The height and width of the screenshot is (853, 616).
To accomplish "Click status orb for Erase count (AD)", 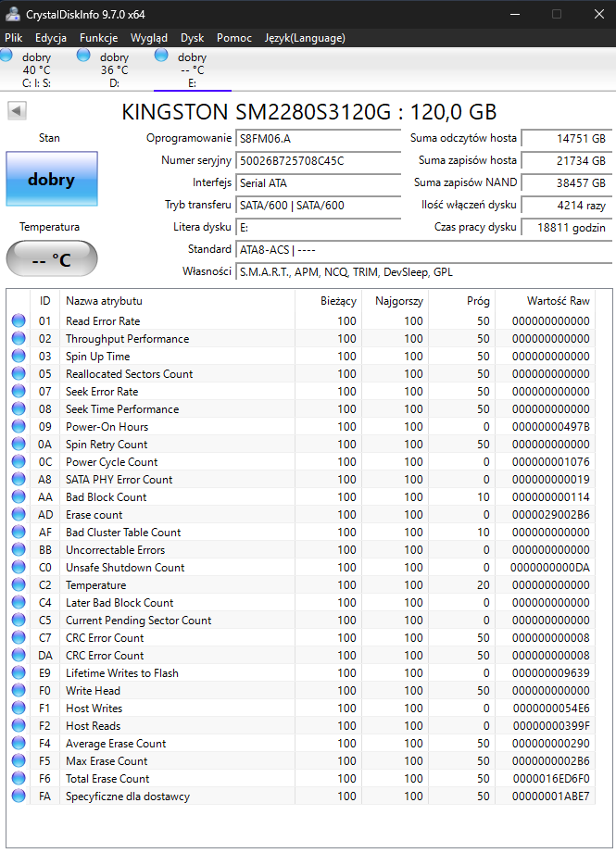I will click(x=19, y=515).
